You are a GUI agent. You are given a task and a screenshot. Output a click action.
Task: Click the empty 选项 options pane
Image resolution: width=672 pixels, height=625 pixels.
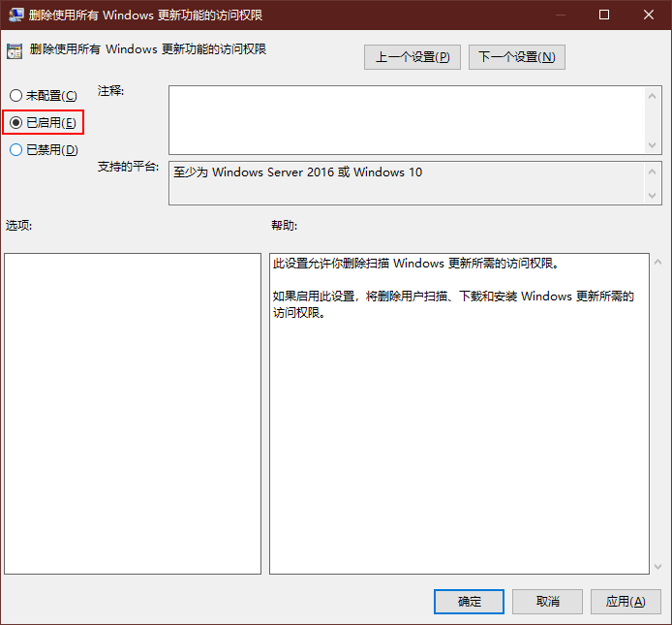coord(133,414)
